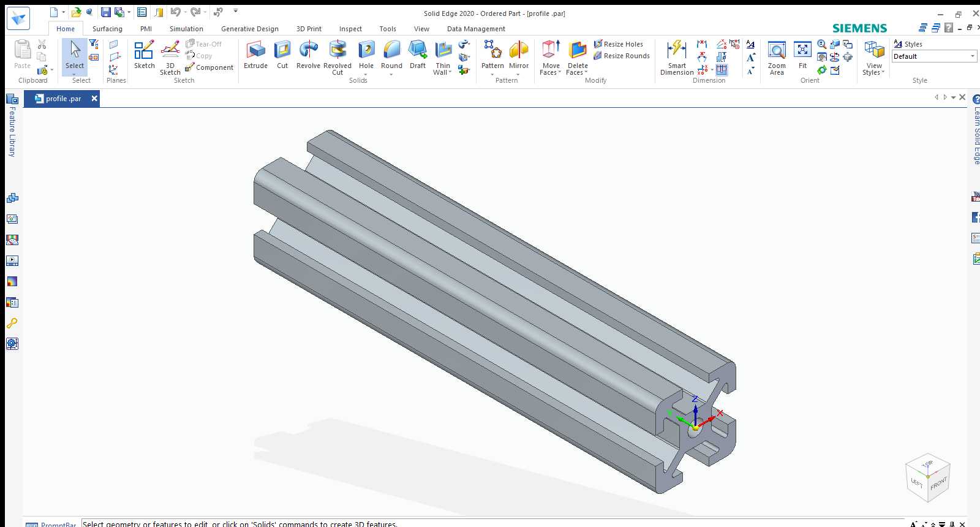Click the Delete Faces icon
Viewport: 980px width, 527px height.
point(578,50)
